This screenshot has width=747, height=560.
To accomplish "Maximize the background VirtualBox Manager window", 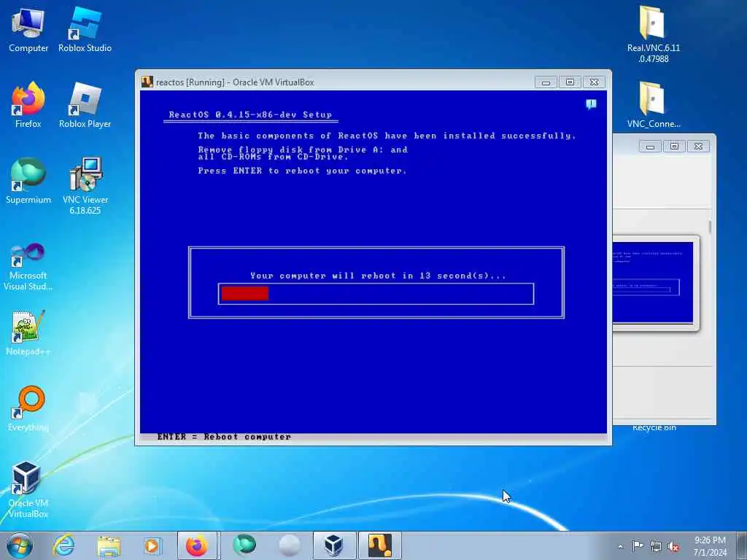I will click(674, 147).
